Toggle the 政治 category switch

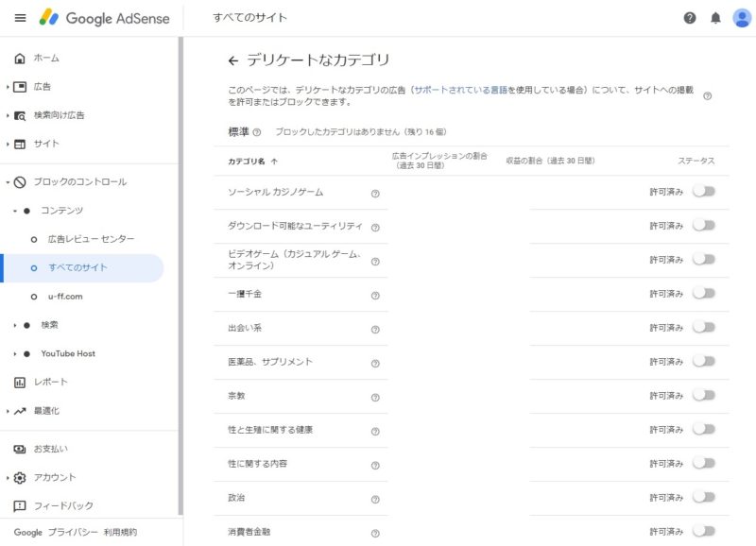[703, 497]
